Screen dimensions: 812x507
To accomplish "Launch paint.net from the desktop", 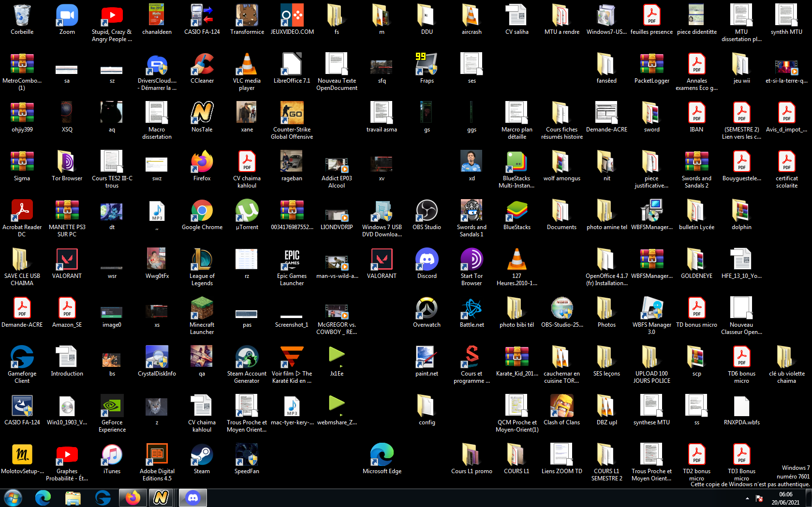I will tap(427, 361).
